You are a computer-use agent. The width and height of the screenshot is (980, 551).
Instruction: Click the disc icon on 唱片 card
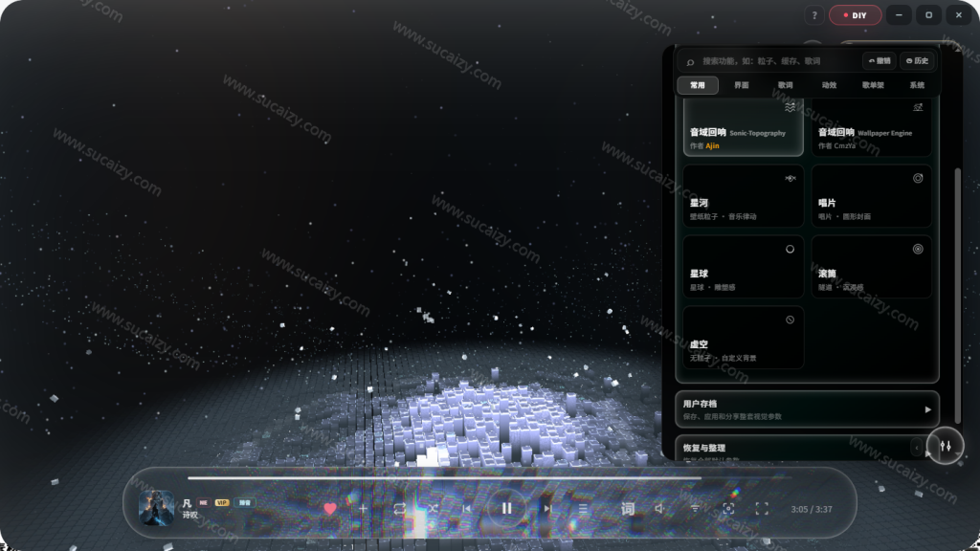coord(918,178)
